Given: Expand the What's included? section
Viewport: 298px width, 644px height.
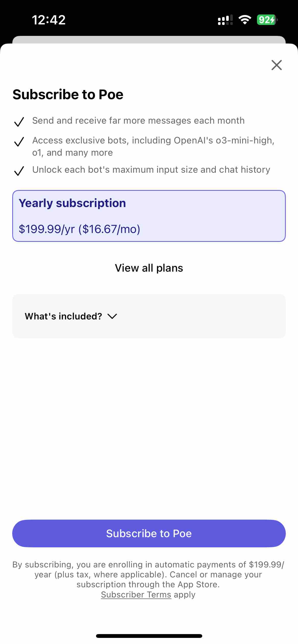Looking at the screenshot, I should 149,316.
